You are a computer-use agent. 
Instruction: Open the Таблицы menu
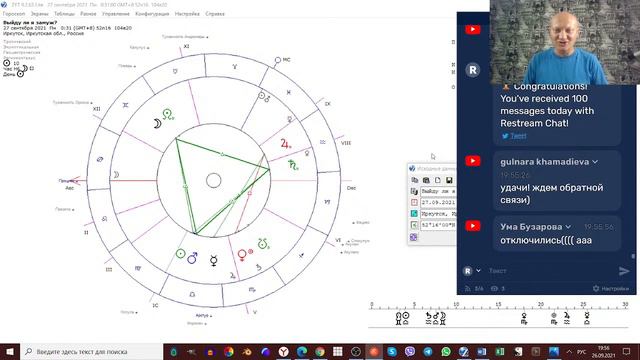pyautogui.click(x=64, y=13)
